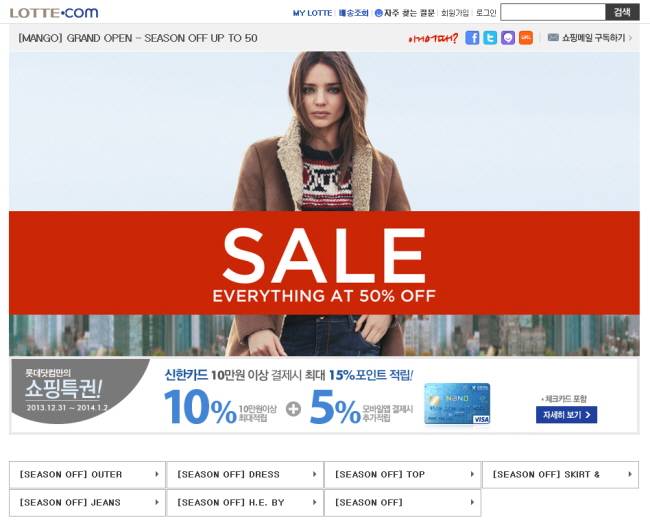Expand the [SEASON OFF] TOP category arrow
Screen dimensions: 650x522
point(472,474)
